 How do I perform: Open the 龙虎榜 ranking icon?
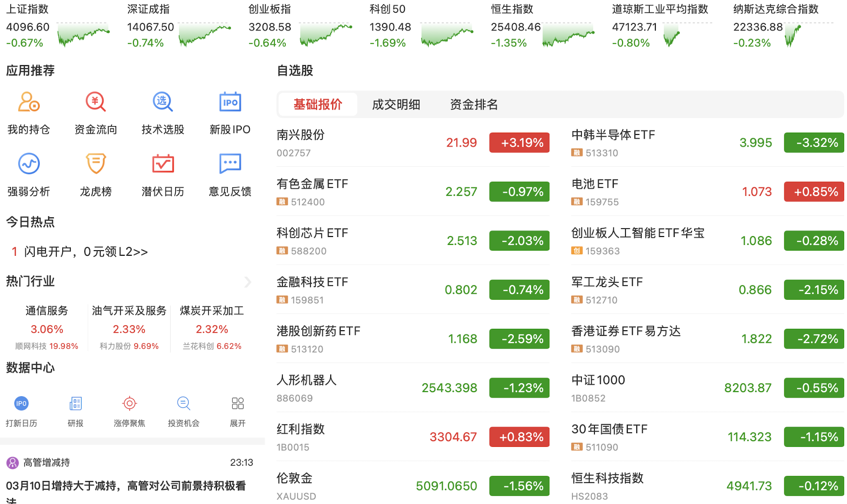tap(96, 164)
